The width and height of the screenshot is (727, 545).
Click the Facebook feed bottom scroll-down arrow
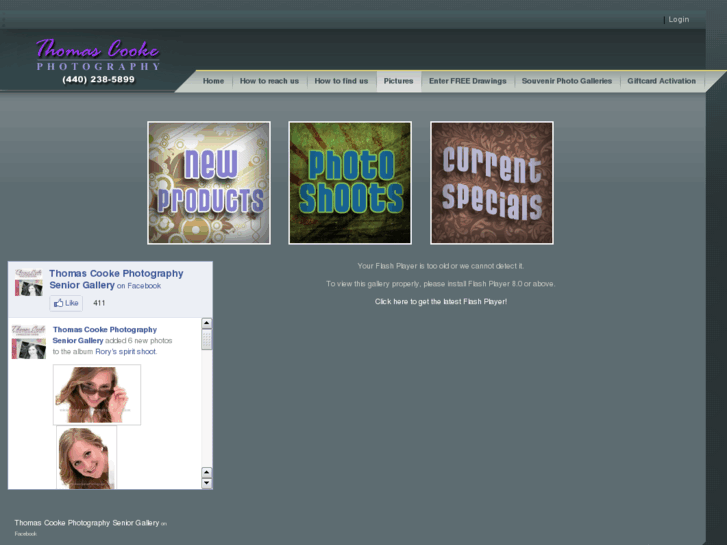pyautogui.click(x=207, y=483)
